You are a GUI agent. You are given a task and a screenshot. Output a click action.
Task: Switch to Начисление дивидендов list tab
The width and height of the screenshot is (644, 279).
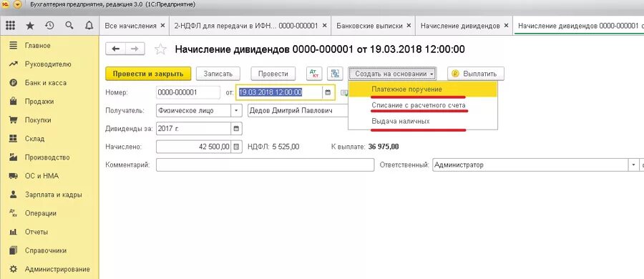click(x=460, y=26)
